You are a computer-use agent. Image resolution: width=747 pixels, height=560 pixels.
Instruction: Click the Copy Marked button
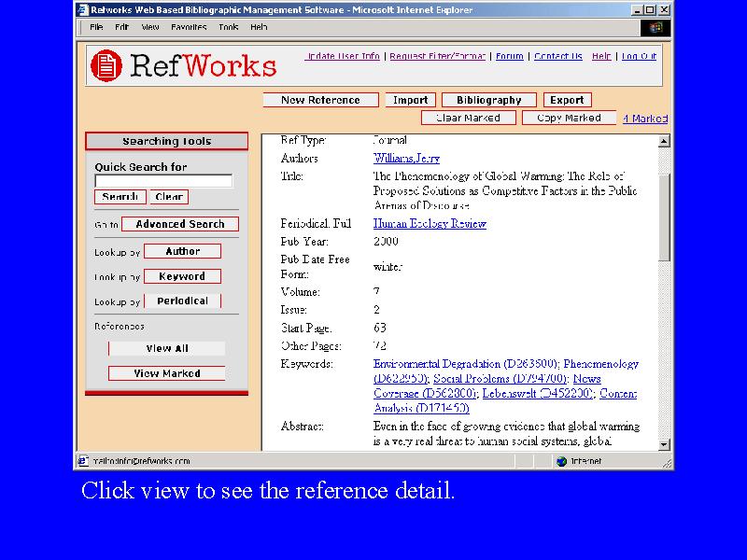(569, 119)
